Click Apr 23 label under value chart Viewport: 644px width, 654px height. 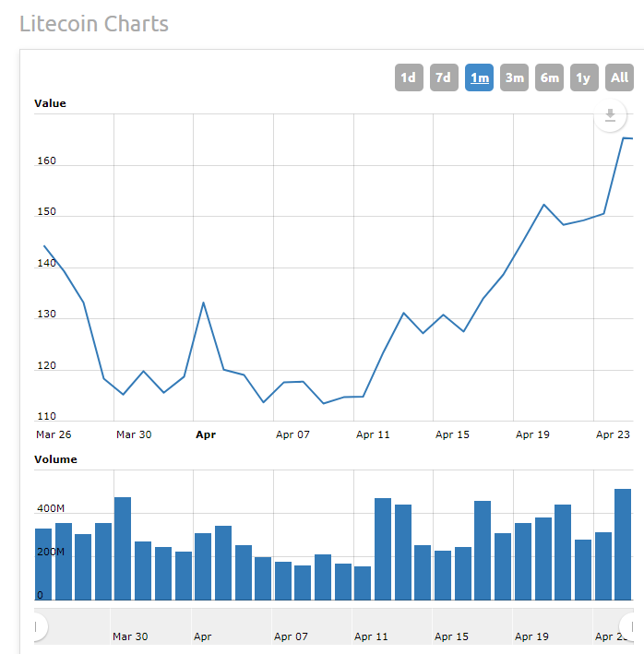point(613,434)
